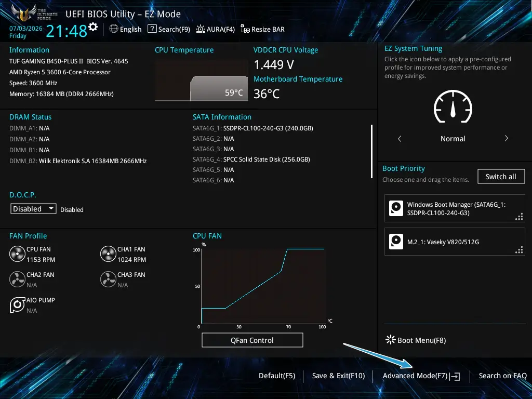Click the CHA1 FAN icon
The image size is (532, 399).
tap(108, 254)
